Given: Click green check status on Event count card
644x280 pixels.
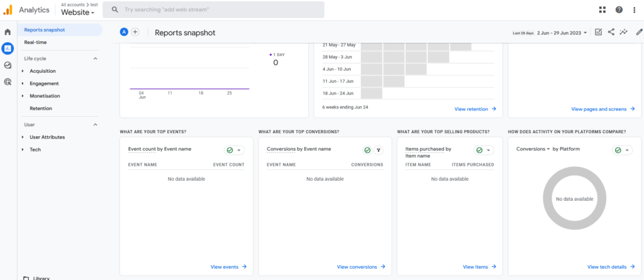Looking at the screenshot, I should click(x=230, y=150).
